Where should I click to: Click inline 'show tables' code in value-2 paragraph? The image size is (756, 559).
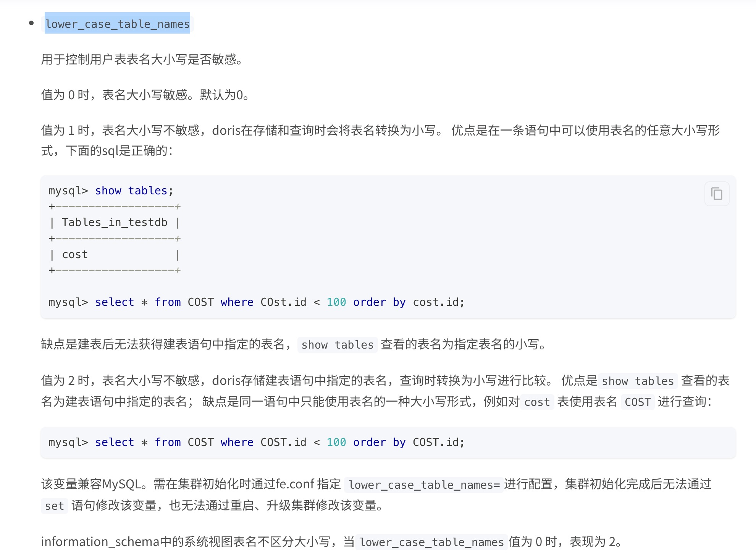(x=638, y=381)
